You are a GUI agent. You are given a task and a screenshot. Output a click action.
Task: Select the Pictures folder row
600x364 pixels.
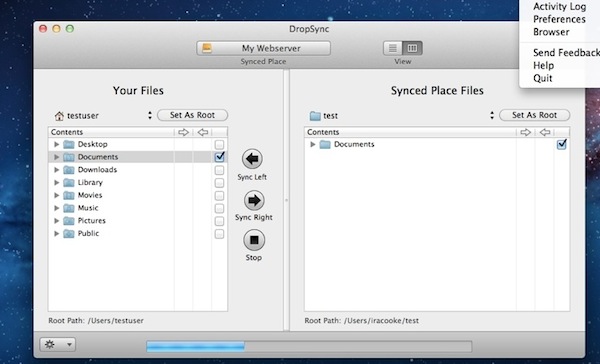click(138, 221)
